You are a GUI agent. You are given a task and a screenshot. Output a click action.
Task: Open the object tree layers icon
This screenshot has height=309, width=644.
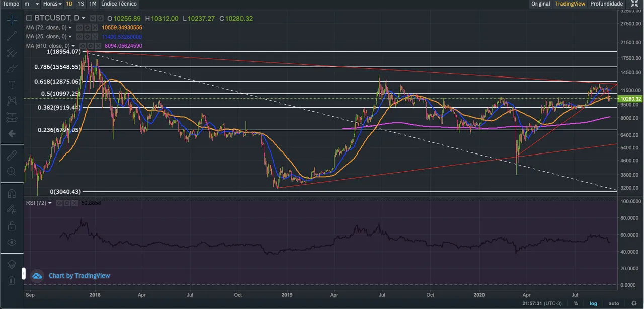point(12,264)
